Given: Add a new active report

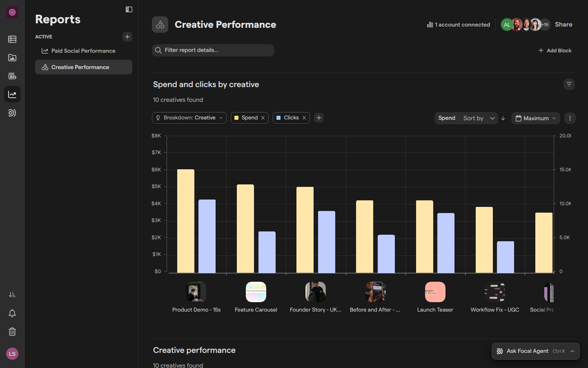Looking at the screenshot, I should click(x=127, y=37).
